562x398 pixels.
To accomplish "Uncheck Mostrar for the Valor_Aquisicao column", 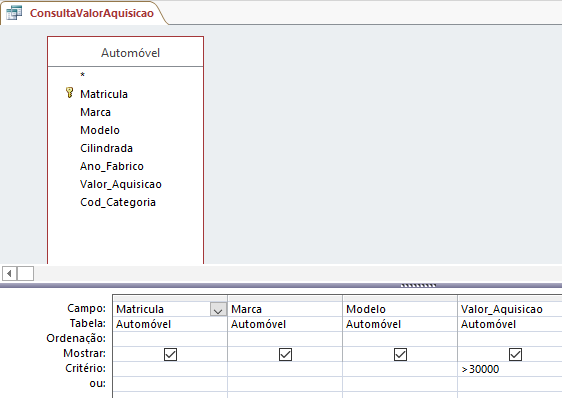I will click(x=515, y=354).
